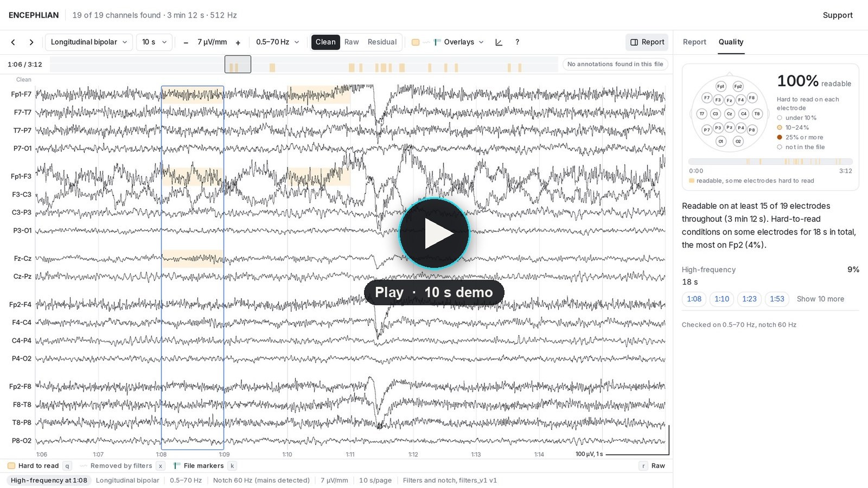This screenshot has width=868, height=488.
Task: Select the O1 electrode on head map
Action: point(720,141)
